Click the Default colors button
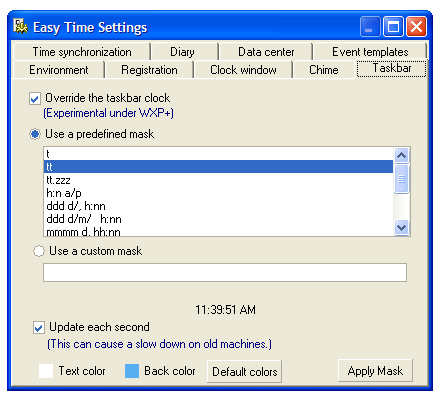Image resolution: width=441 pixels, height=400 pixels. (x=244, y=371)
